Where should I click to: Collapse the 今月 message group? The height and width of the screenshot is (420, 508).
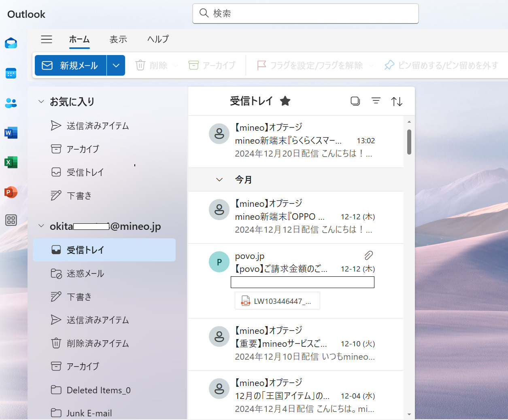219,180
